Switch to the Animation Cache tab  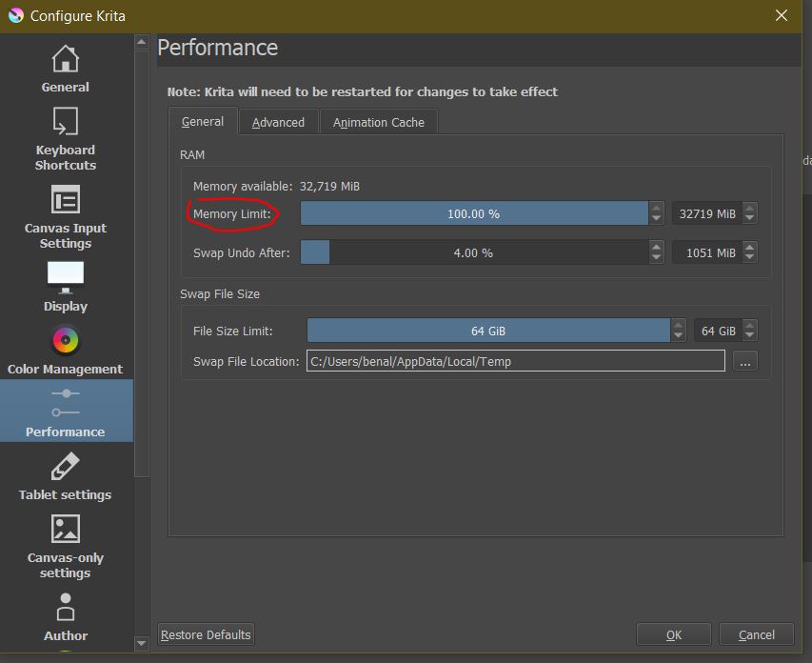[378, 122]
